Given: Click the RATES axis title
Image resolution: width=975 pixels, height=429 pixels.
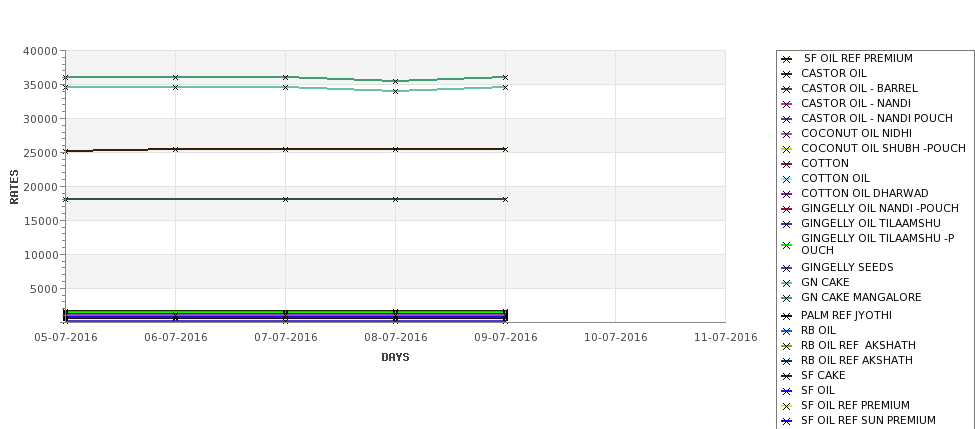Looking at the screenshot, I should point(14,187).
